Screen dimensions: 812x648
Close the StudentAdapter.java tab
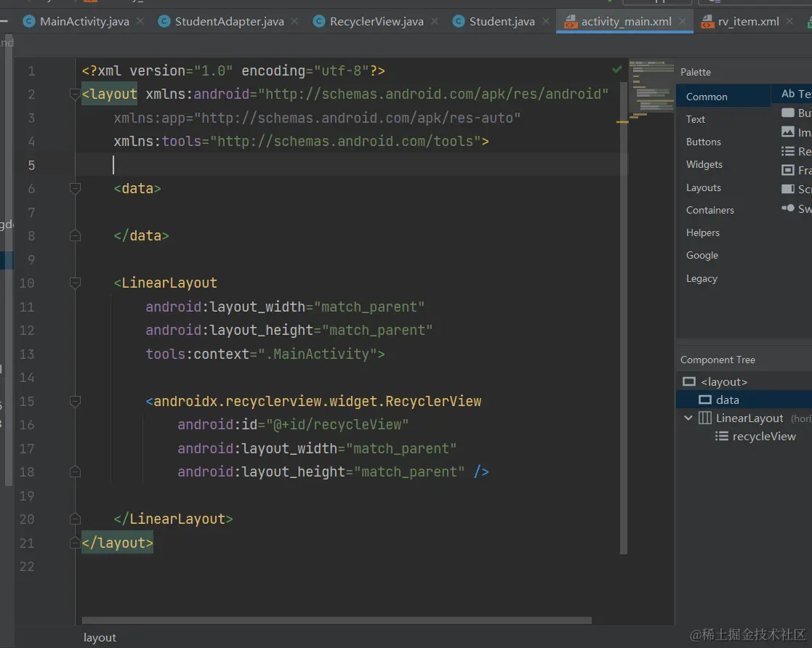click(296, 22)
